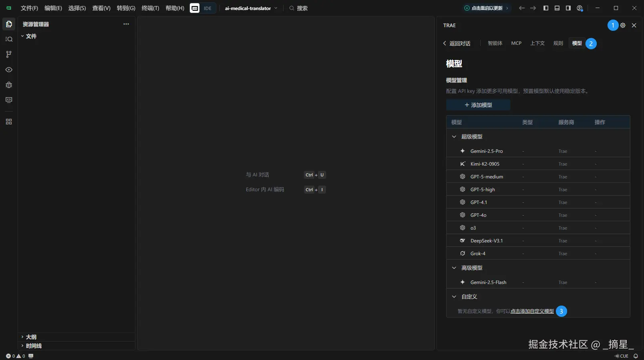Image resolution: width=644 pixels, height=360 pixels.
Task: Expand the 时间线 section
Action: coord(76,346)
